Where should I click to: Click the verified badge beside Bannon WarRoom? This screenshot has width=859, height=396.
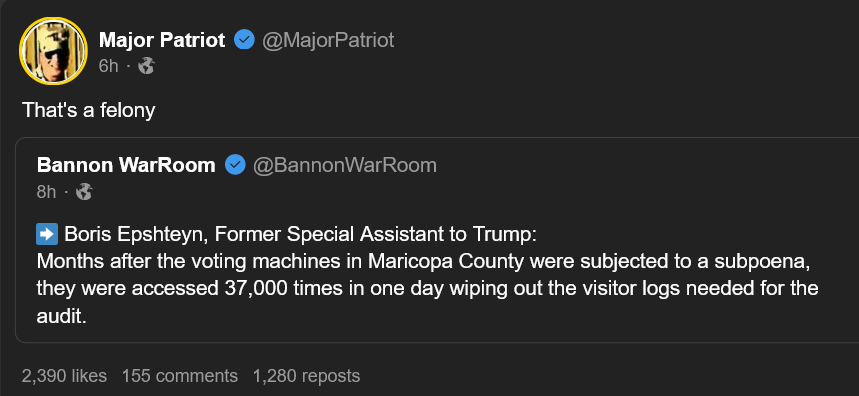(235, 165)
